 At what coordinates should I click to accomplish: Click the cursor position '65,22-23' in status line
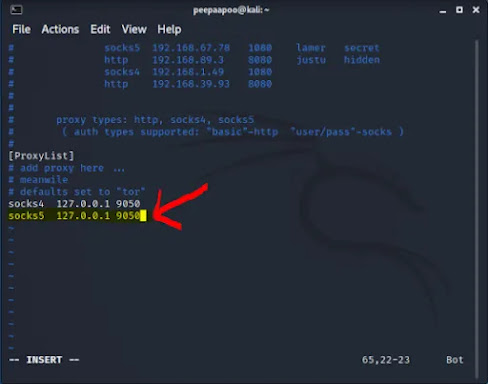coord(386,360)
